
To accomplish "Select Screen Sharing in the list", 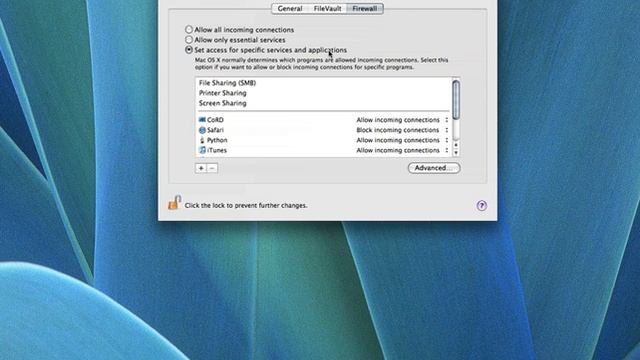I will (x=222, y=103).
